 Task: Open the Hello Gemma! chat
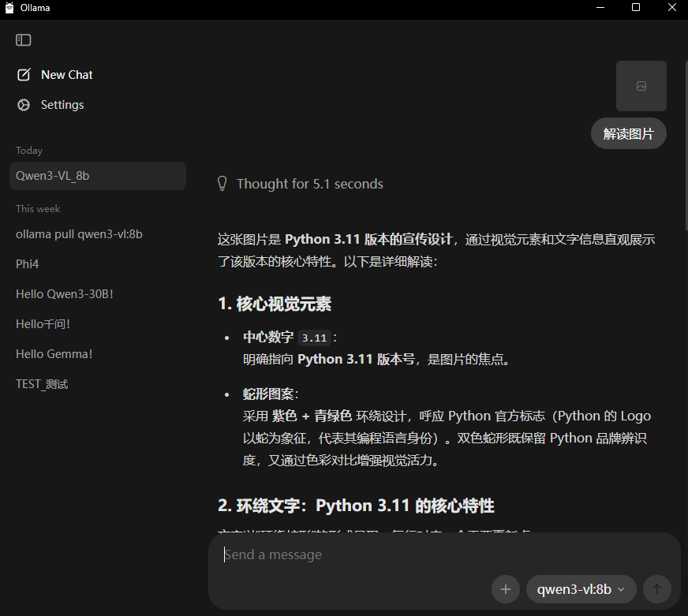pyautogui.click(x=54, y=353)
